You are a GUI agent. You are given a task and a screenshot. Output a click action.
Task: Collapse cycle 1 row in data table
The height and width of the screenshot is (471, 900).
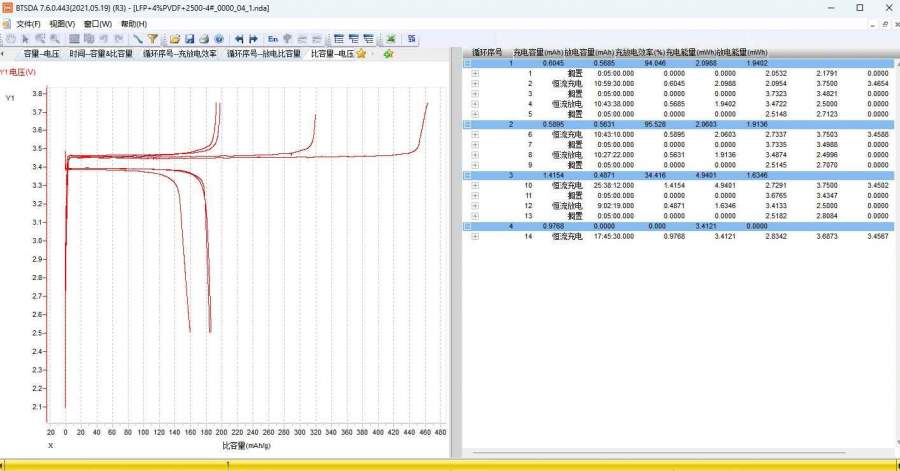click(467, 63)
